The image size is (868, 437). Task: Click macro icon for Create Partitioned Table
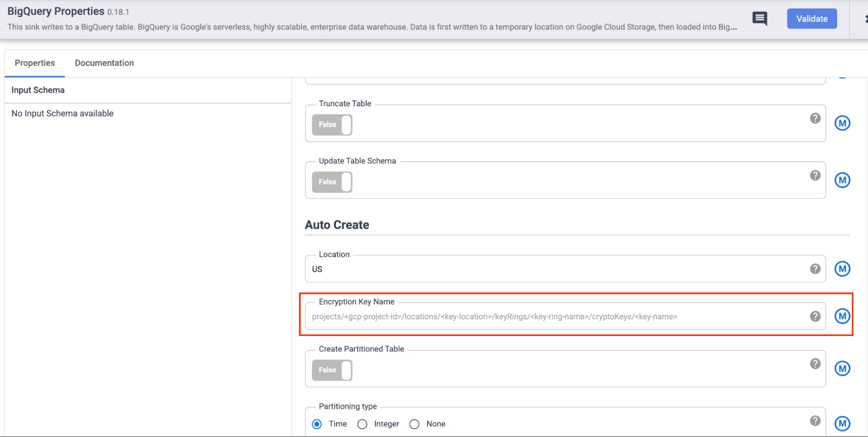tap(842, 369)
